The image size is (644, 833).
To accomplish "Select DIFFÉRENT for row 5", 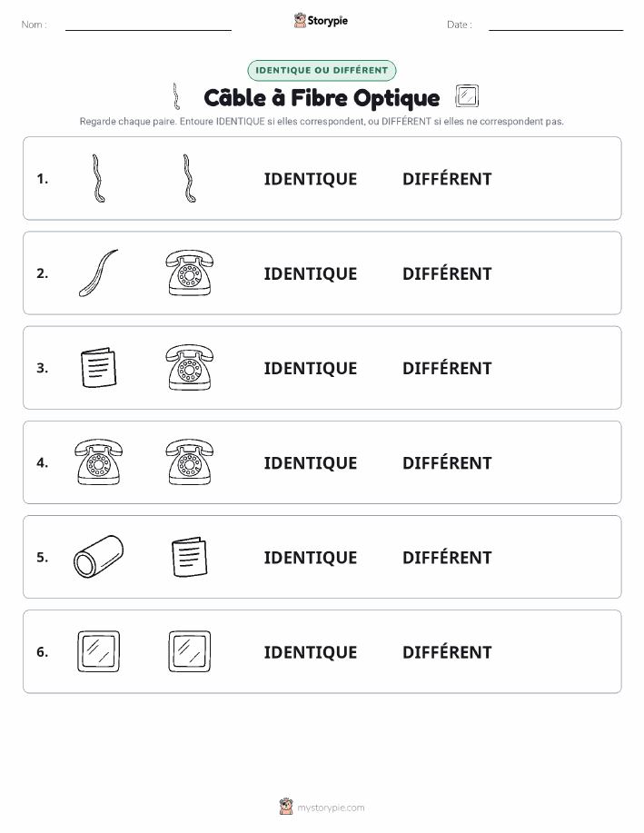I will 447,557.
